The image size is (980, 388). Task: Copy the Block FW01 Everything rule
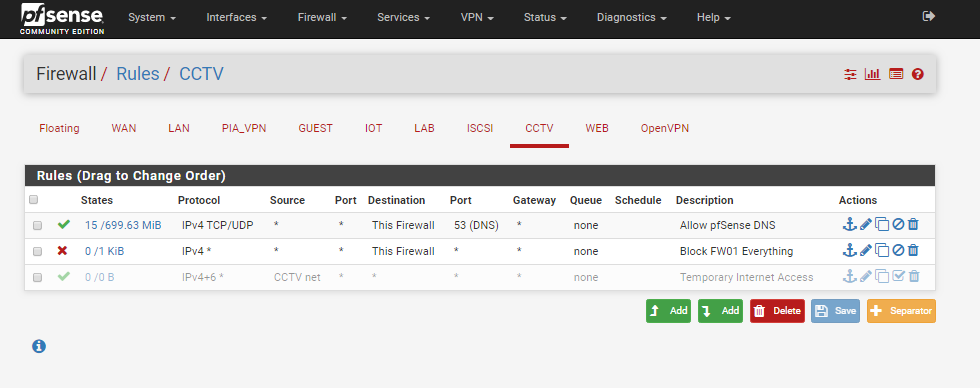[882, 251]
